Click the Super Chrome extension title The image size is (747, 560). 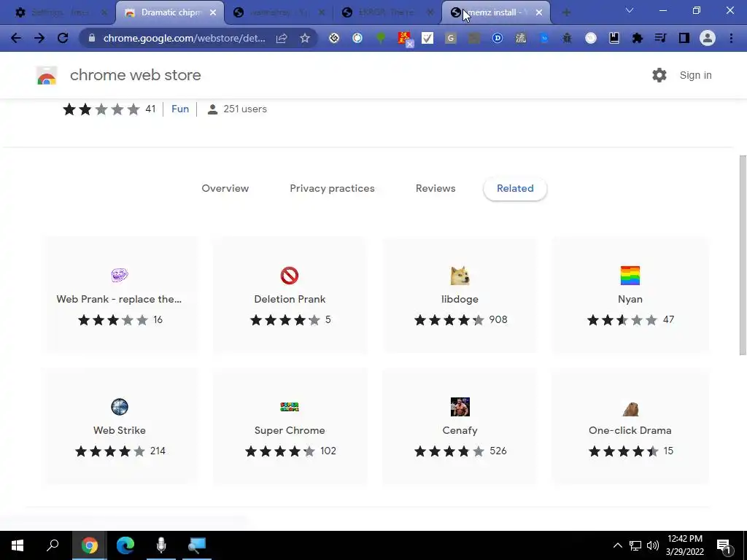click(x=290, y=430)
